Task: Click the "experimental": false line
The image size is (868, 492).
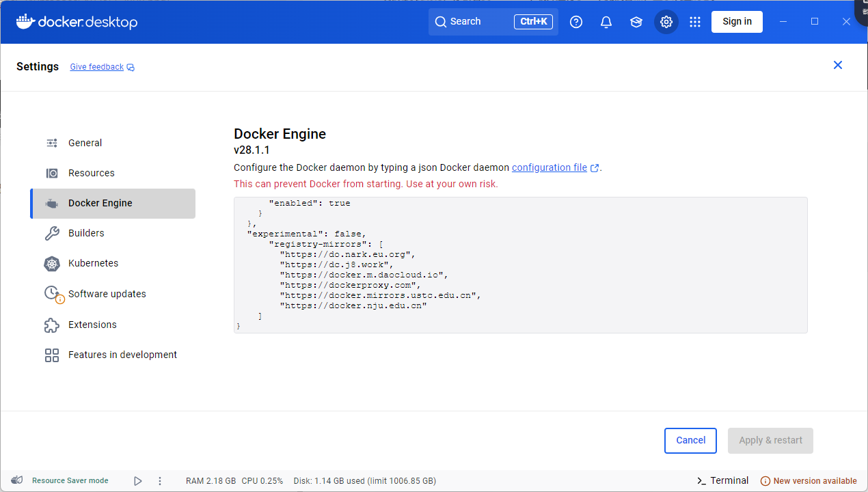Action: [x=306, y=234]
